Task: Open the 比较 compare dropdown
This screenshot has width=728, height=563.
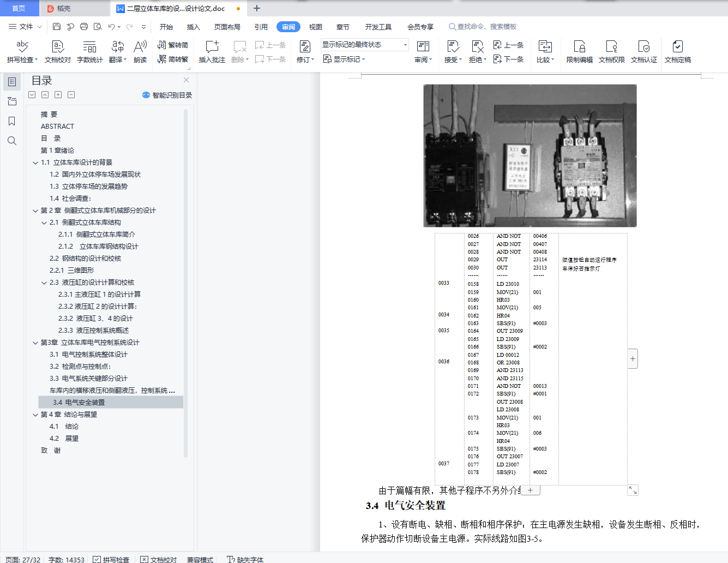Action: click(545, 52)
